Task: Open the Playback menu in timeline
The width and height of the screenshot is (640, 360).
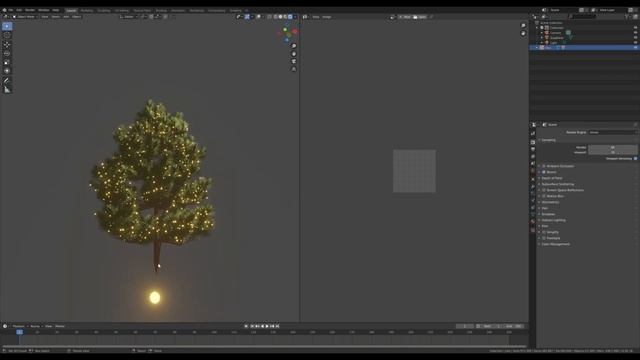Action: click(19, 326)
